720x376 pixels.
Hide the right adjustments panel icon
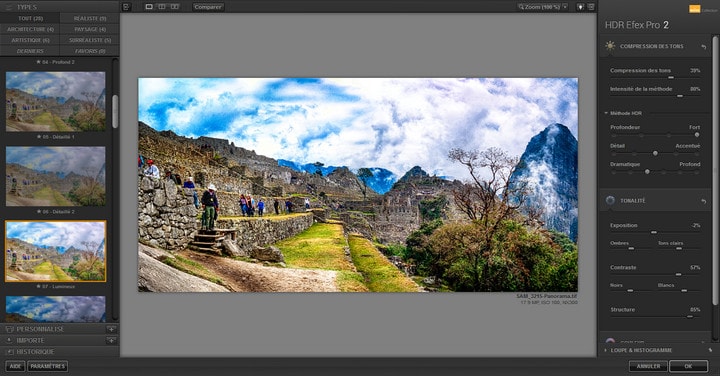coord(591,7)
